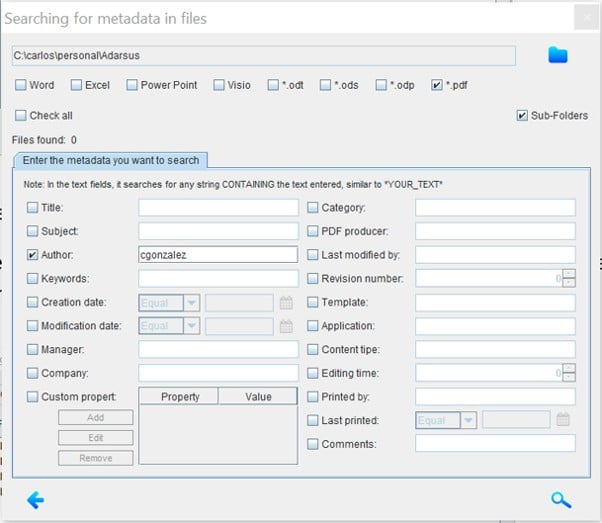
Task: Expand the Modification date comparison dropdown
Action: click(191, 326)
